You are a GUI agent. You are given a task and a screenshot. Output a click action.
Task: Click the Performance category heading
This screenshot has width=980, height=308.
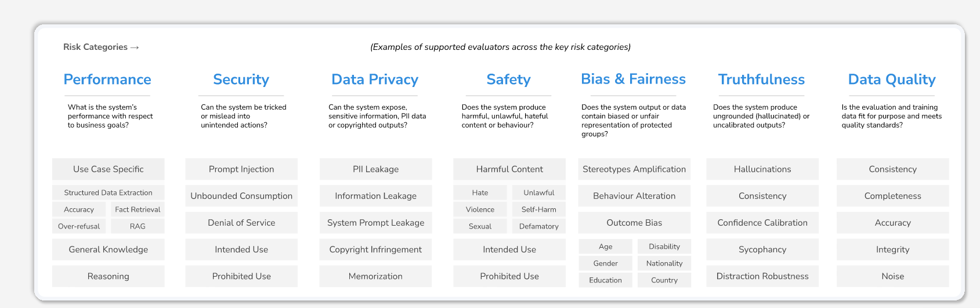click(107, 79)
